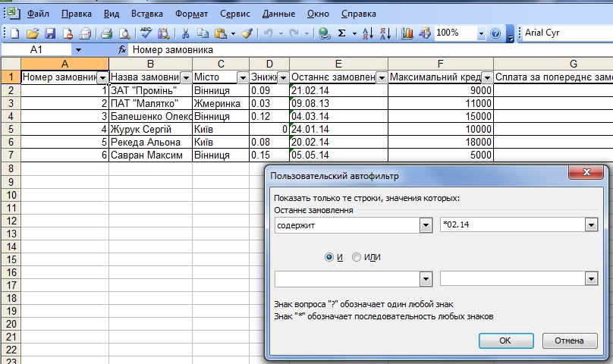Cut the selection with the scissors icon
The image size is (613, 364).
[x=185, y=33]
